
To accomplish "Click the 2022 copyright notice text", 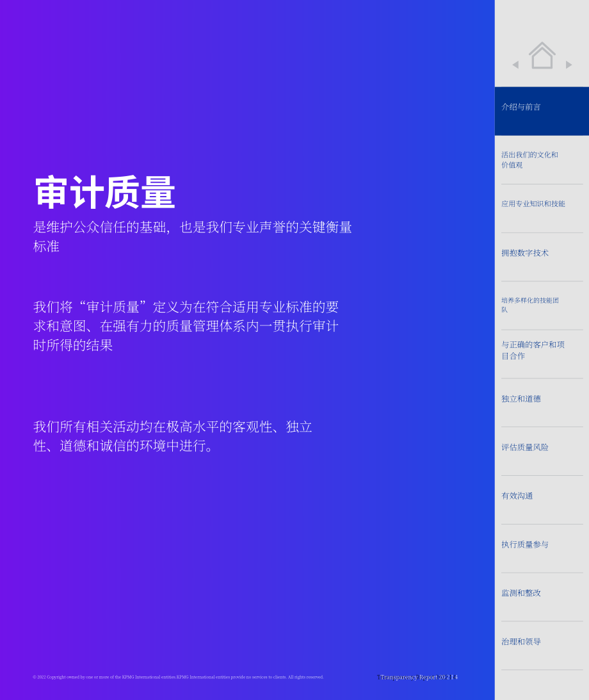I will tap(178, 677).
